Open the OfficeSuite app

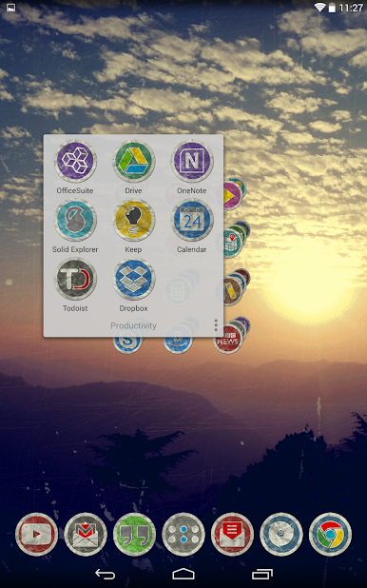tap(75, 161)
